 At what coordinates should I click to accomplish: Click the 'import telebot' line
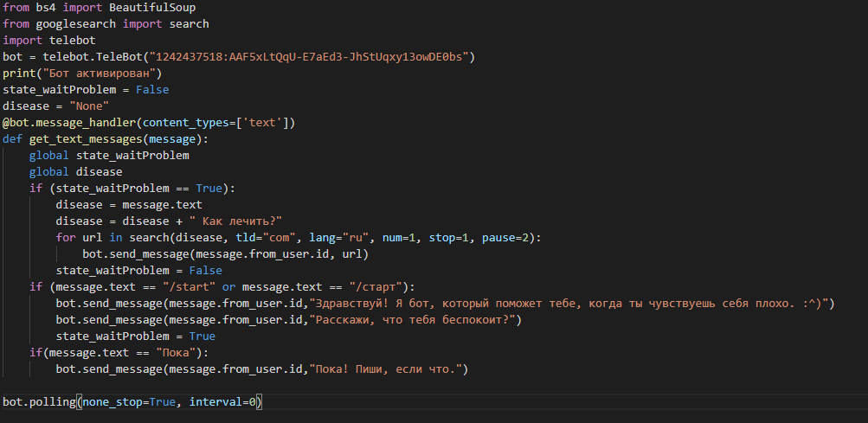point(49,41)
